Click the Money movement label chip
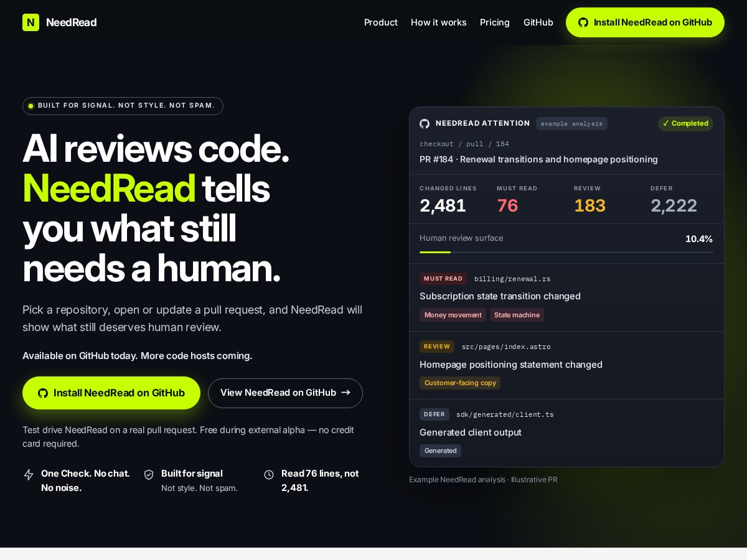747x560 pixels. (x=453, y=315)
